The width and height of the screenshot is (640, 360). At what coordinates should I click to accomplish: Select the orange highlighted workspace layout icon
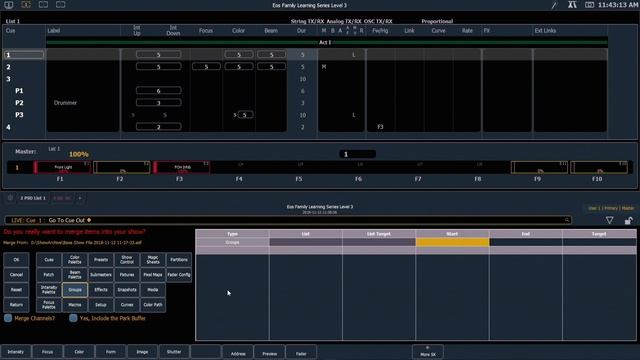coord(26,5)
